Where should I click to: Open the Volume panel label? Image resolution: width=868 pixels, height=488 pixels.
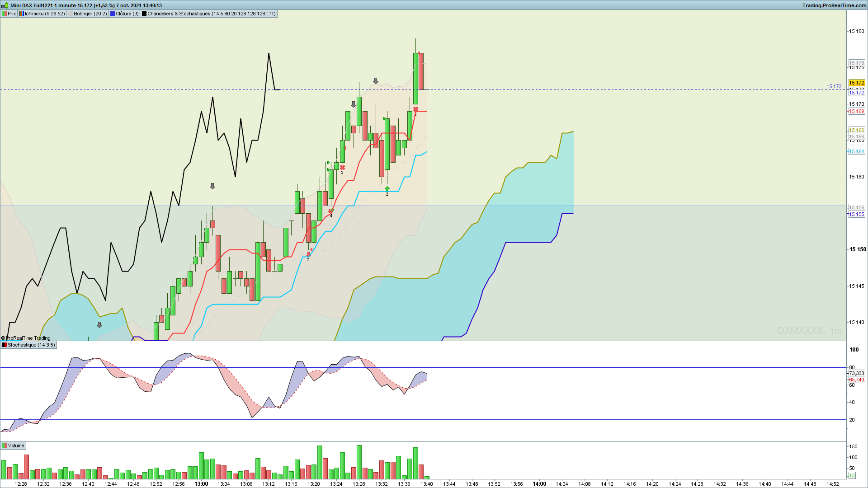13,446
